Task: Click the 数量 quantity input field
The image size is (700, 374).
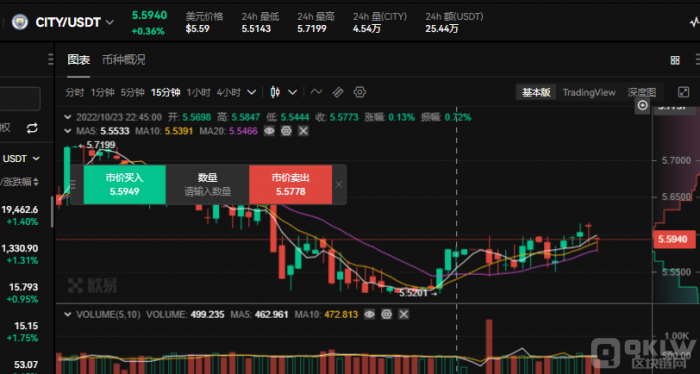Action: pos(208,185)
